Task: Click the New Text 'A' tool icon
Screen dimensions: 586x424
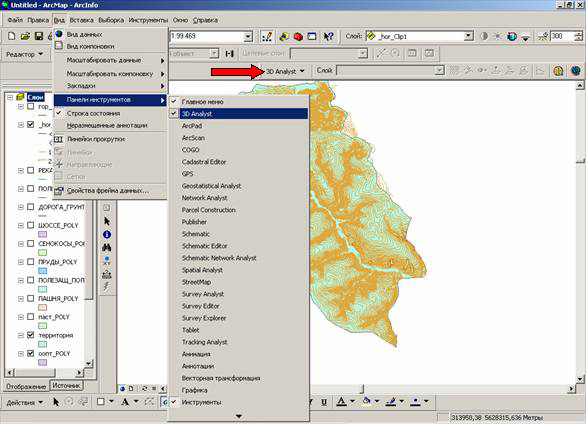Action: tap(125, 402)
